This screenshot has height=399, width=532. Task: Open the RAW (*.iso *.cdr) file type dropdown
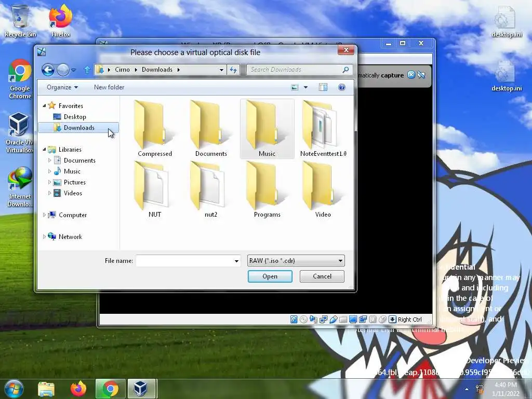(296, 261)
